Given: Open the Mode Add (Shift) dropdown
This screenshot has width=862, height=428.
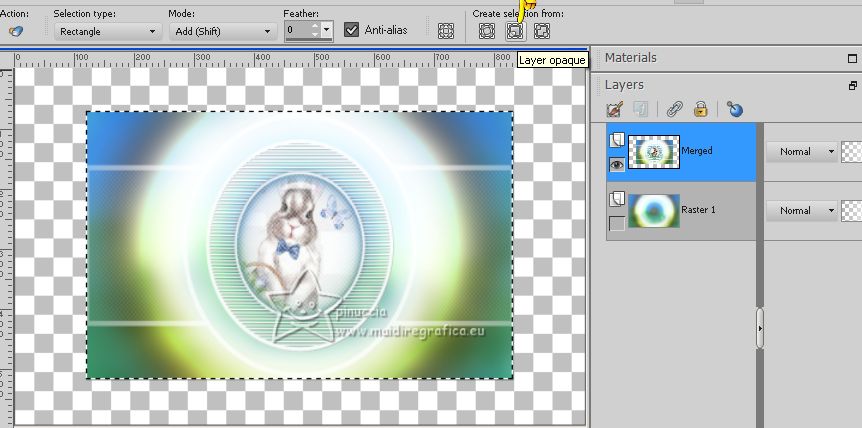Looking at the screenshot, I should 223,32.
